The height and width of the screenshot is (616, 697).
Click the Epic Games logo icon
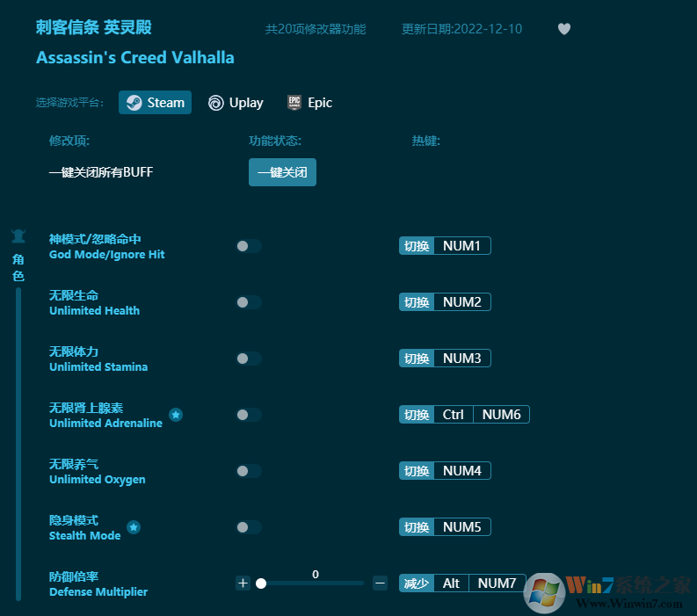pyautogui.click(x=294, y=103)
